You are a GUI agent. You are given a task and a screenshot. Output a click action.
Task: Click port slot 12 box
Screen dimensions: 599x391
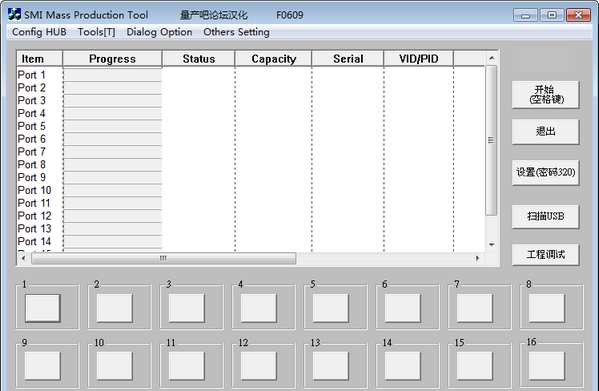[259, 366]
